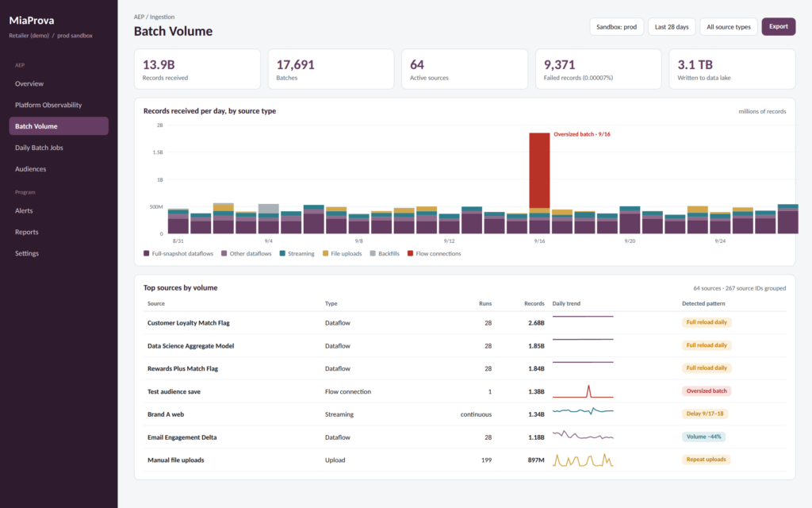Click the Export button
812x508 pixels.
[779, 26]
